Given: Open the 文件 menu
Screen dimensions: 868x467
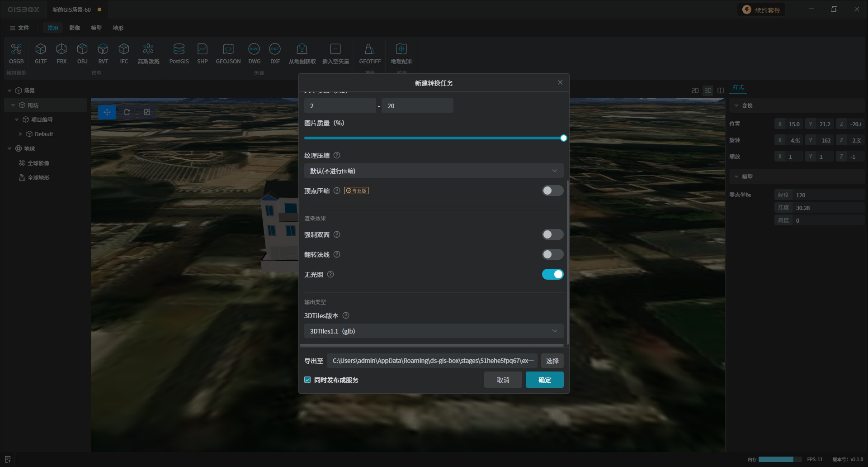Looking at the screenshot, I should click(19, 28).
